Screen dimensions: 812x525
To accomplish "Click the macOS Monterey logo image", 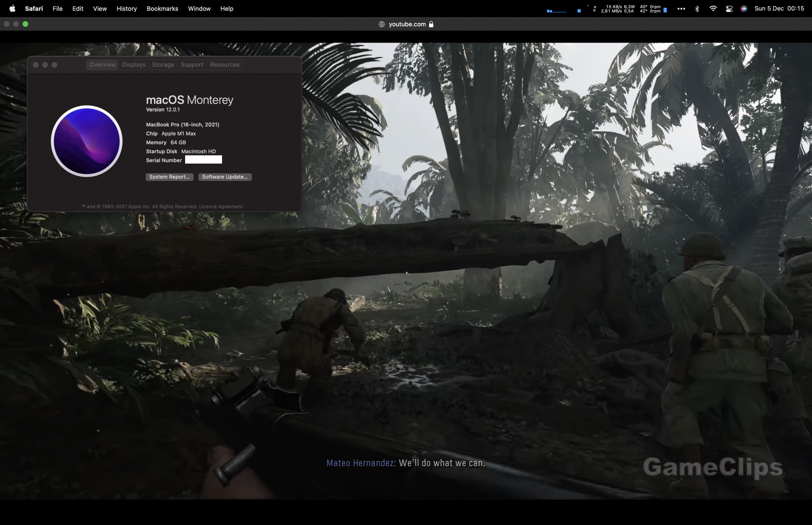I will (x=86, y=141).
